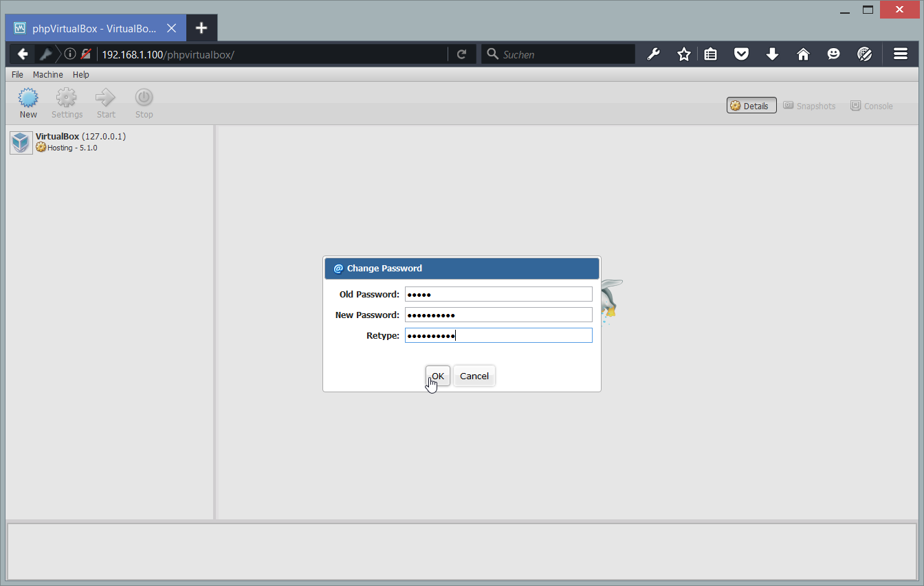Image resolution: width=924 pixels, height=586 pixels.
Task: Reload the page with the refresh icon
Action: pos(462,54)
